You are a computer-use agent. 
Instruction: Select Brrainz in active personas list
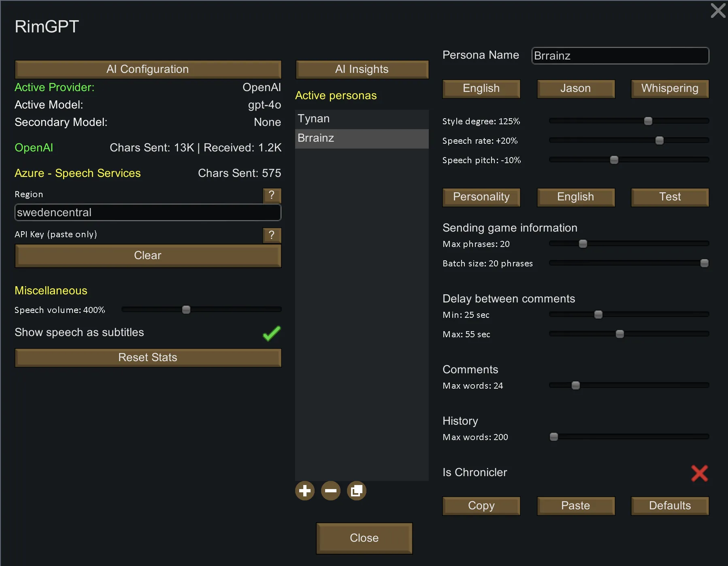(x=362, y=138)
